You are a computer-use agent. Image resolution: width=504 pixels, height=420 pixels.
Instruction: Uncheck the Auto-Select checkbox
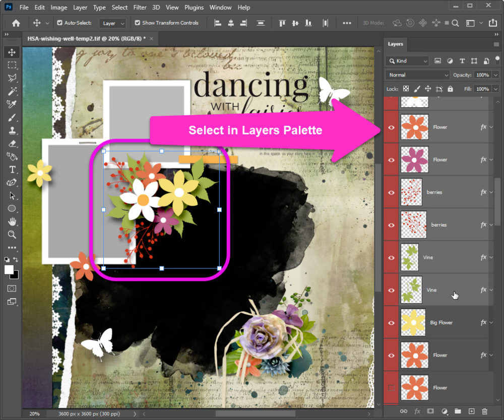point(60,23)
